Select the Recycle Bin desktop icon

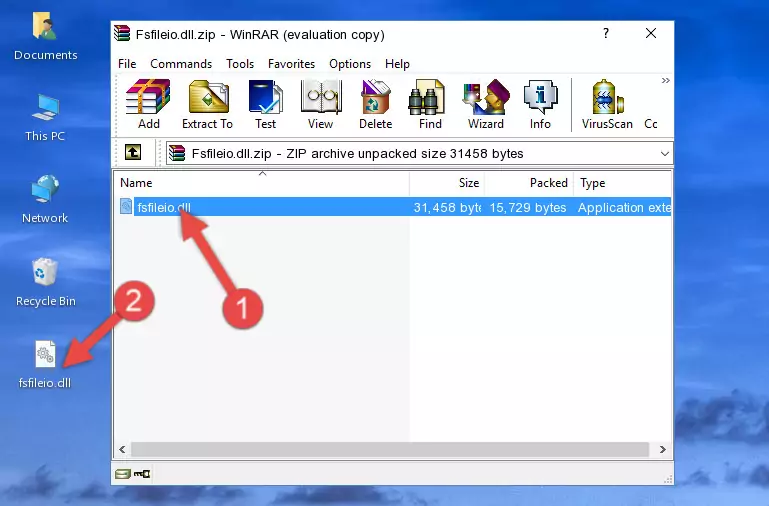(46, 282)
